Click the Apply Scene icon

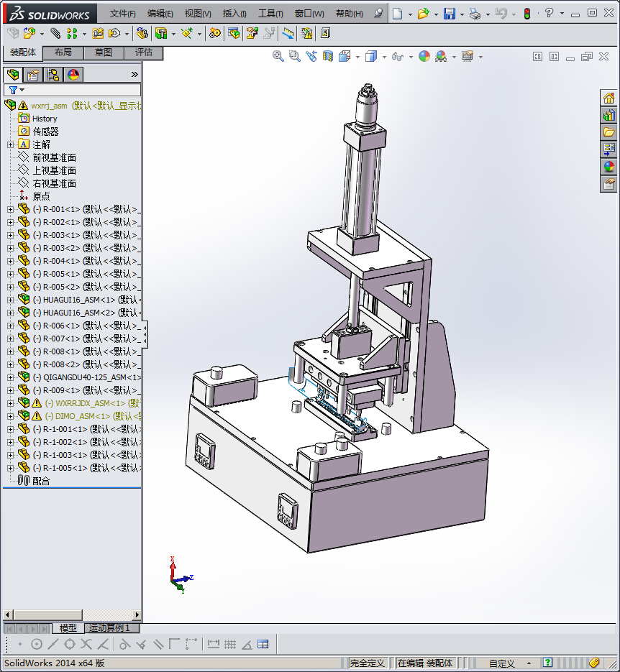(441, 56)
